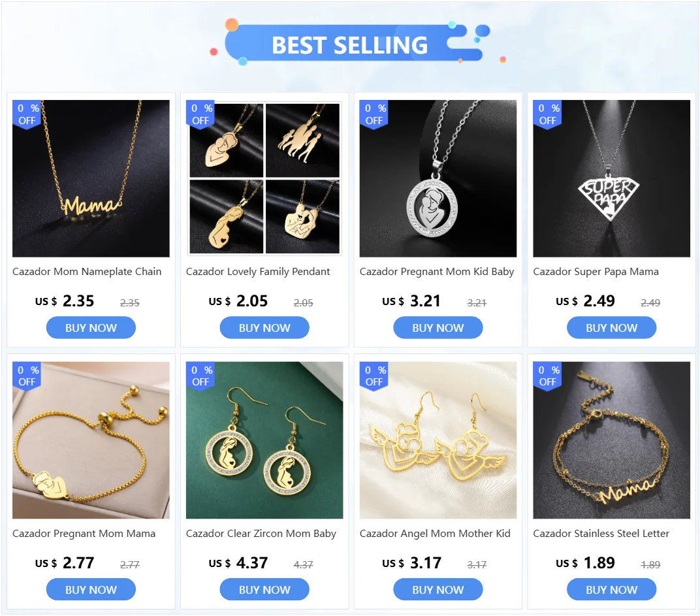This screenshot has width=700, height=616.
Task: Open the silver Pregnant Mom pendant image
Action: 438,178
